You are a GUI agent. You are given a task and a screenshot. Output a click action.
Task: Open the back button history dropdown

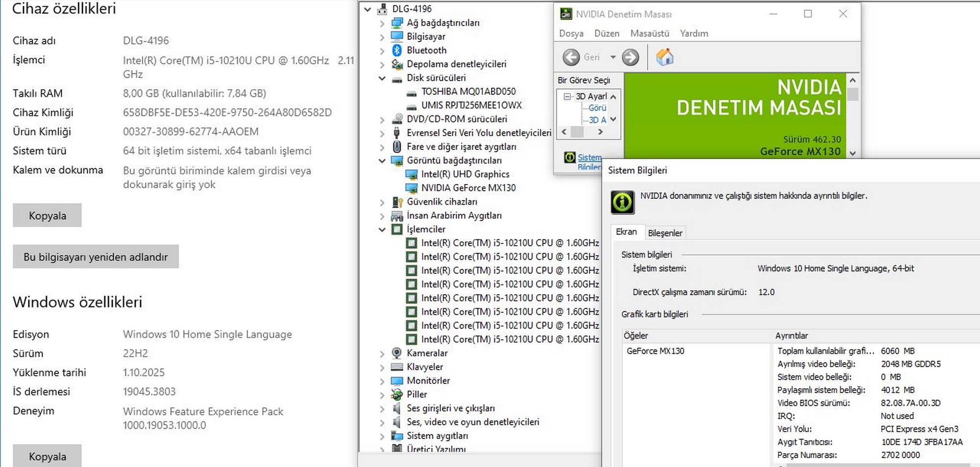(612, 57)
